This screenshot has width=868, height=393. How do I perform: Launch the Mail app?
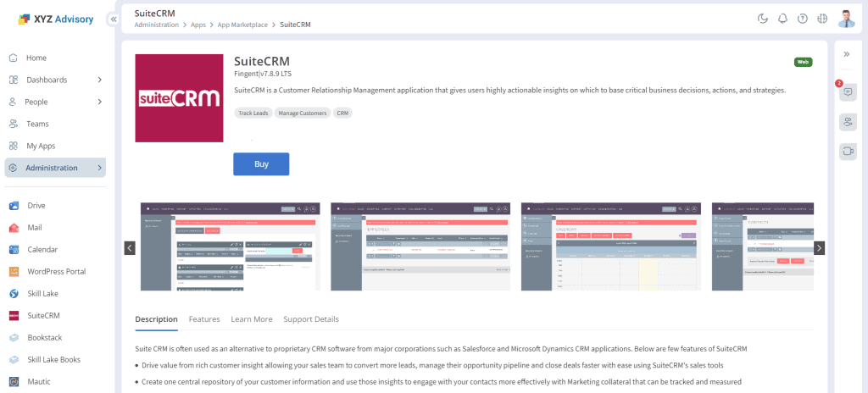click(35, 228)
